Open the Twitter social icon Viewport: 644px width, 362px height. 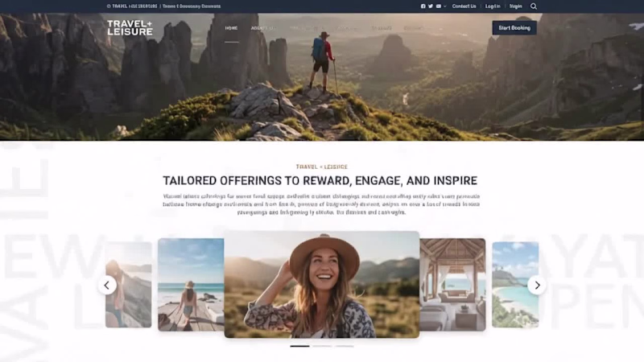[x=431, y=6]
